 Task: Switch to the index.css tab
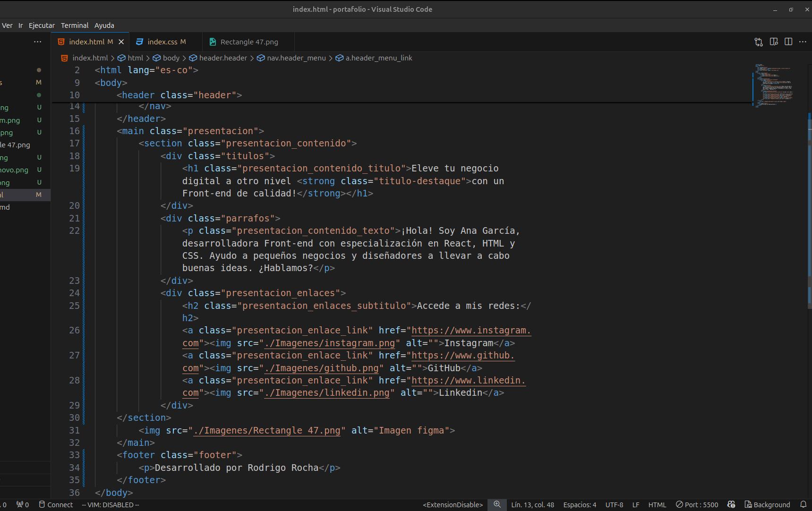click(166, 42)
